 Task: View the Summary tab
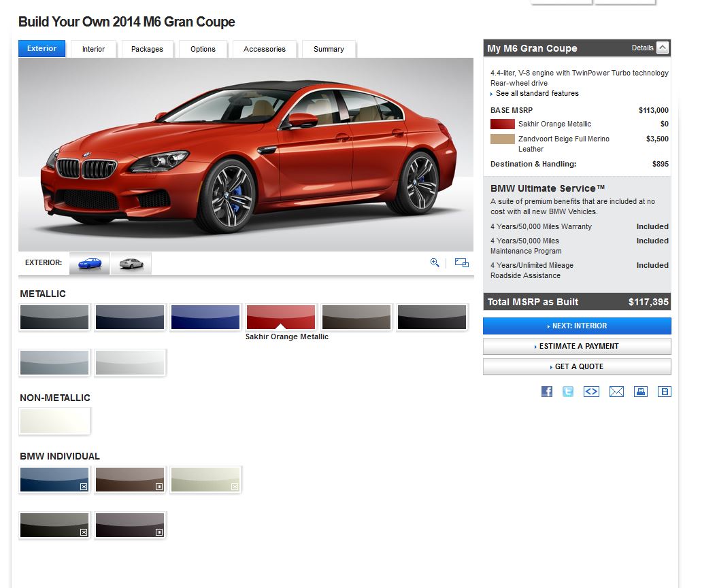click(329, 49)
